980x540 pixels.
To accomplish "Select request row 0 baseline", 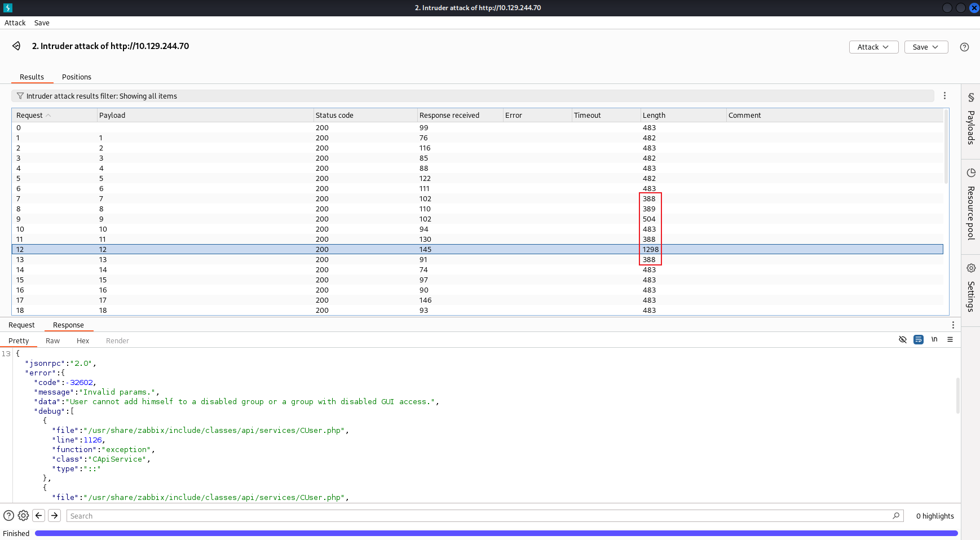I will tap(477, 127).
